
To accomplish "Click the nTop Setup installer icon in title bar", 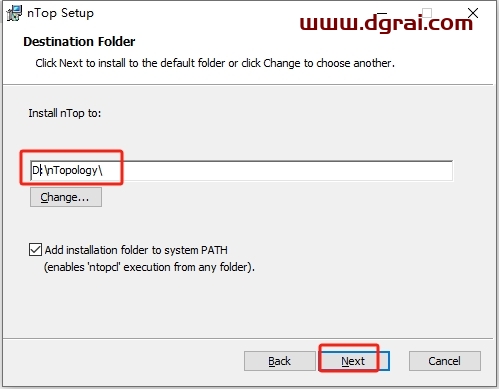I will click(14, 13).
